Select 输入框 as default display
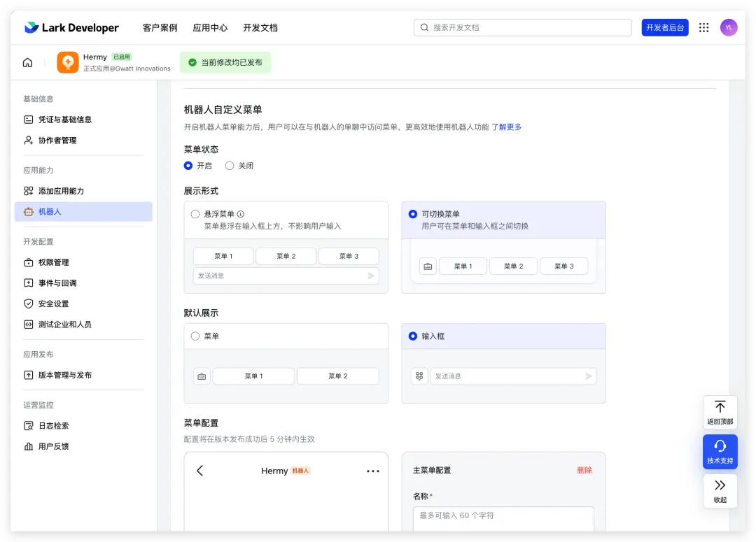Viewport: 756px width, 542px height. coord(413,336)
